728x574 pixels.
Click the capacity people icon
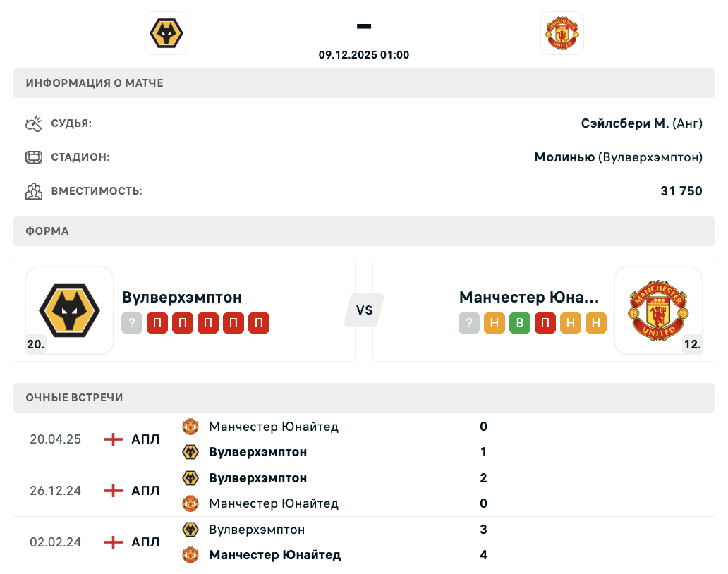(x=34, y=191)
